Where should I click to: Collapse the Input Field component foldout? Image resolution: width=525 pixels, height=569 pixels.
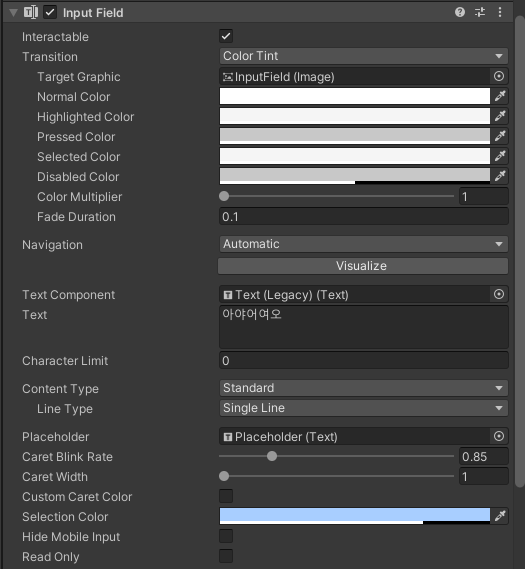(13, 13)
